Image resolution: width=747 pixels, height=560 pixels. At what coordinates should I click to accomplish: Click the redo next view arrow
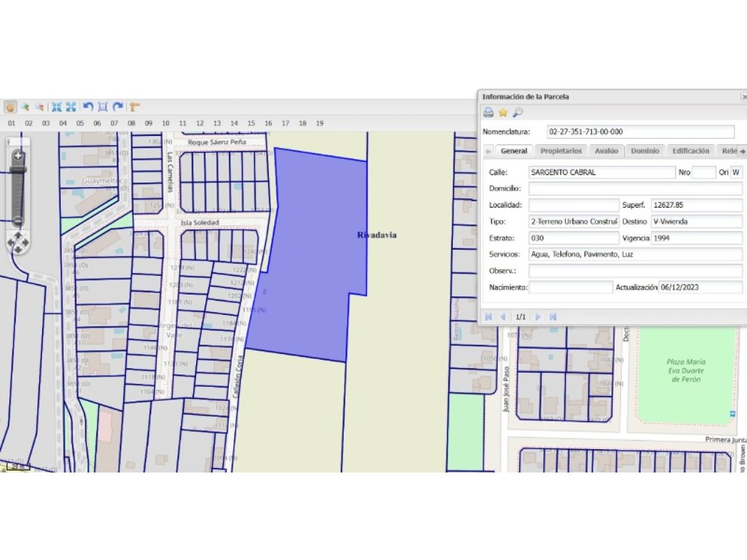(x=118, y=107)
